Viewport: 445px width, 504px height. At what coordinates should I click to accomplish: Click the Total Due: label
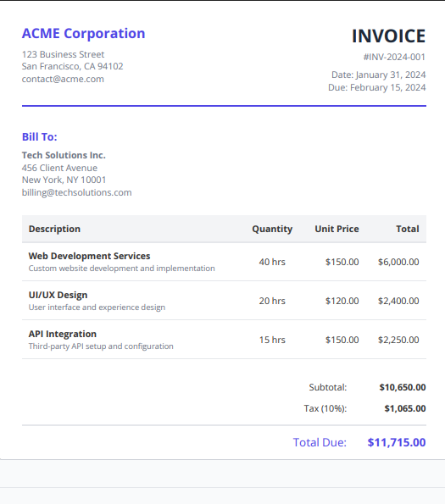pyautogui.click(x=320, y=443)
